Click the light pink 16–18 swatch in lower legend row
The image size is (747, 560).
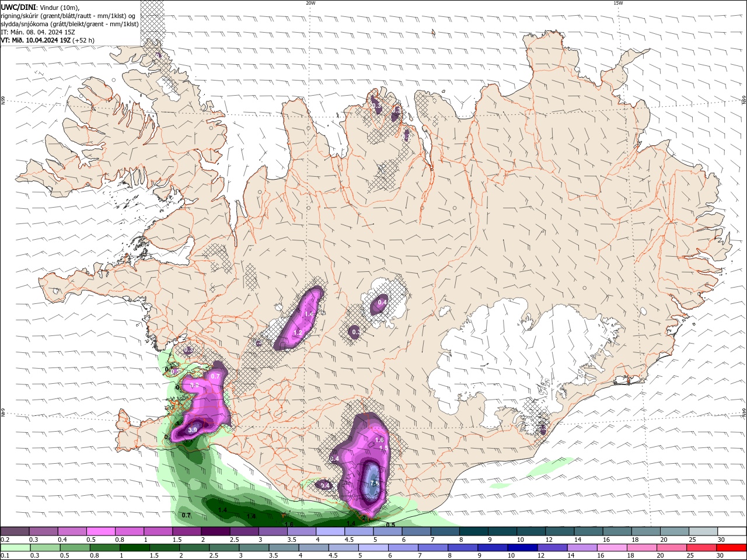point(613,548)
